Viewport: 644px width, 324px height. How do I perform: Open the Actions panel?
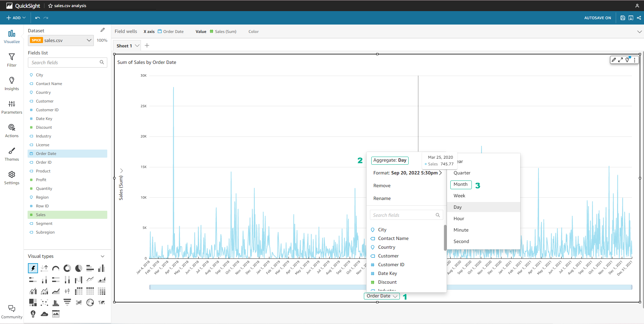(x=12, y=131)
